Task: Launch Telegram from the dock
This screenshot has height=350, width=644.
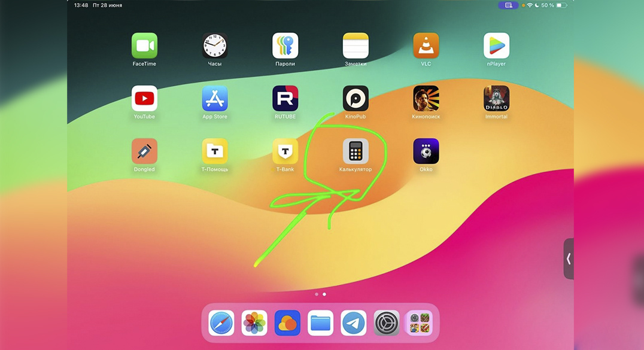Action: pyautogui.click(x=353, y=323)
